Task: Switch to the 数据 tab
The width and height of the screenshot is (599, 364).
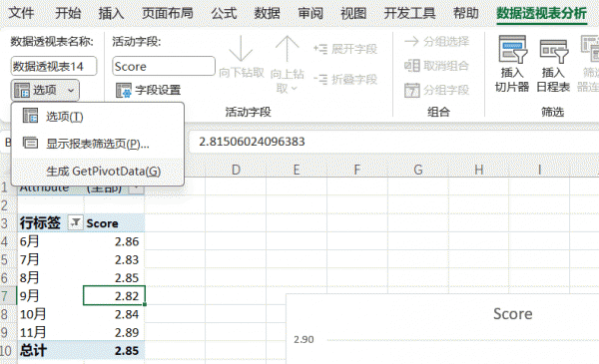Action: coord(267,13)
